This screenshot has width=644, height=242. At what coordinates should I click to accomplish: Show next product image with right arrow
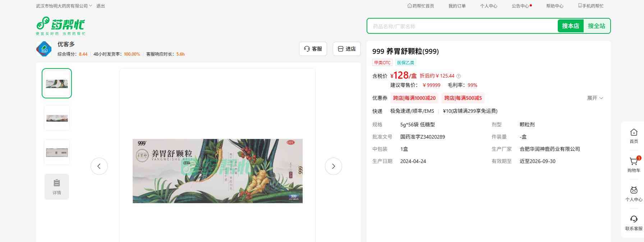click(x=333, y=166)
